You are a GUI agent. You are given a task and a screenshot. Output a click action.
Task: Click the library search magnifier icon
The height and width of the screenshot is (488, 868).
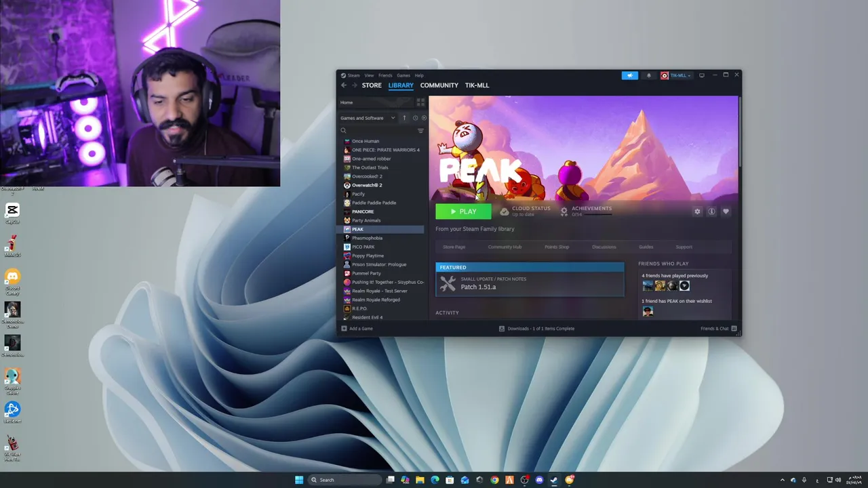pyautogui.click(x=344, y=131)
